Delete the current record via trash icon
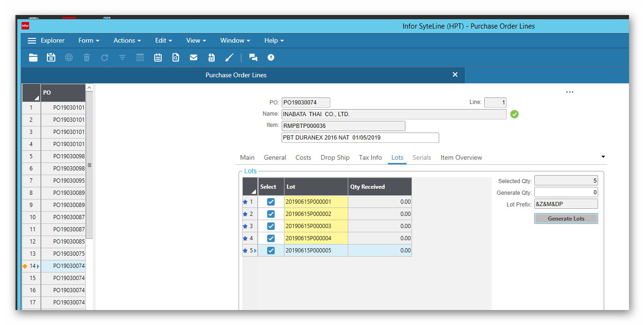 pos(87,57)
